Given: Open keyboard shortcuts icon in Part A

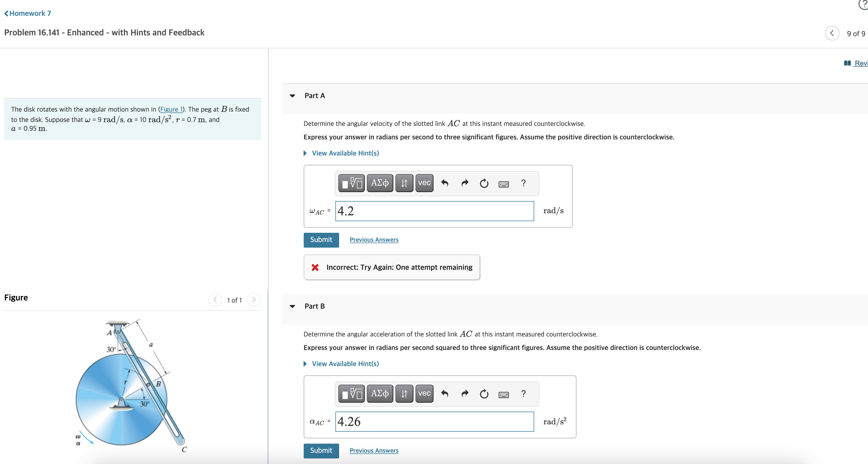Looking at the screenshot, I should (504, 184).
